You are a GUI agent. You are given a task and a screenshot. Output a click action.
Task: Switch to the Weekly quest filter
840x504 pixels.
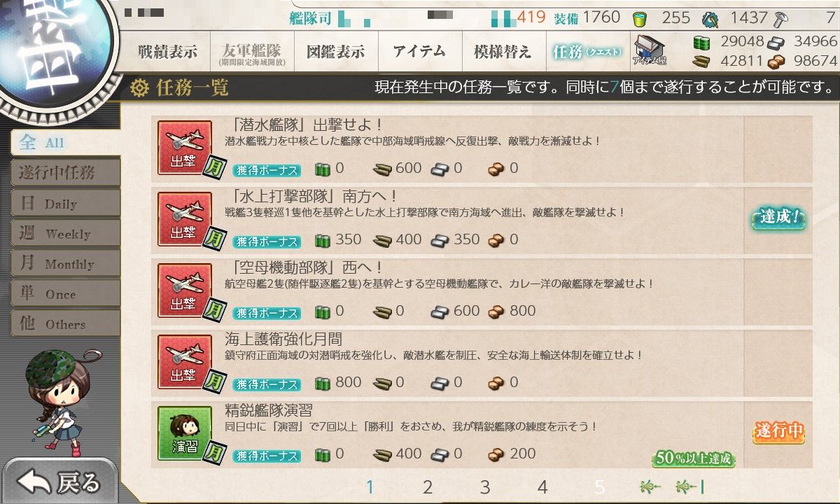pos(65,234)
